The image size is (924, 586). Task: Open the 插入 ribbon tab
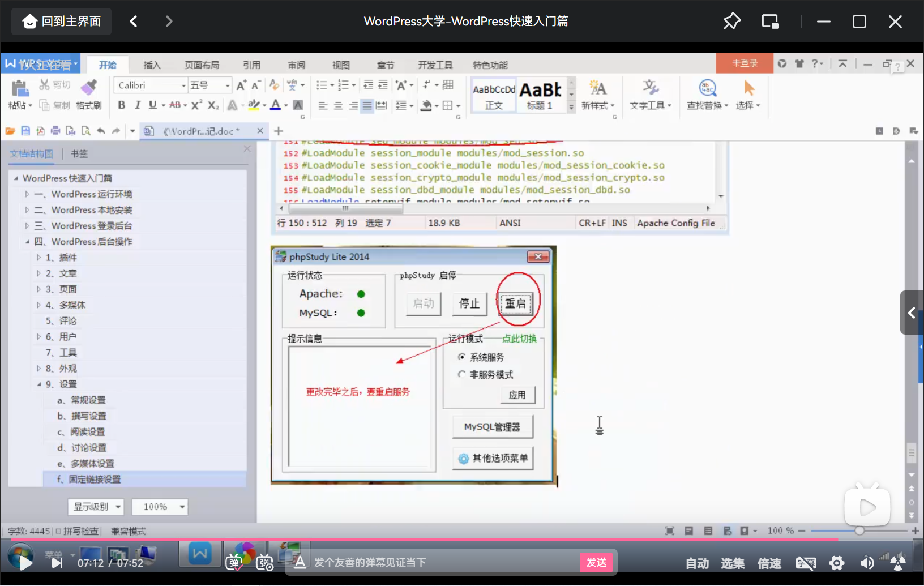click(152, 65)
